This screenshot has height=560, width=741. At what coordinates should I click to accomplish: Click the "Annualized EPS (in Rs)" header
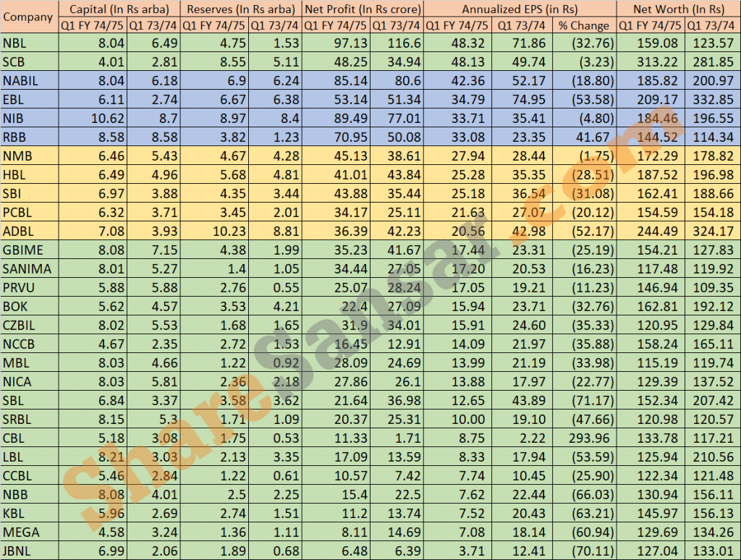pos(520,9)
